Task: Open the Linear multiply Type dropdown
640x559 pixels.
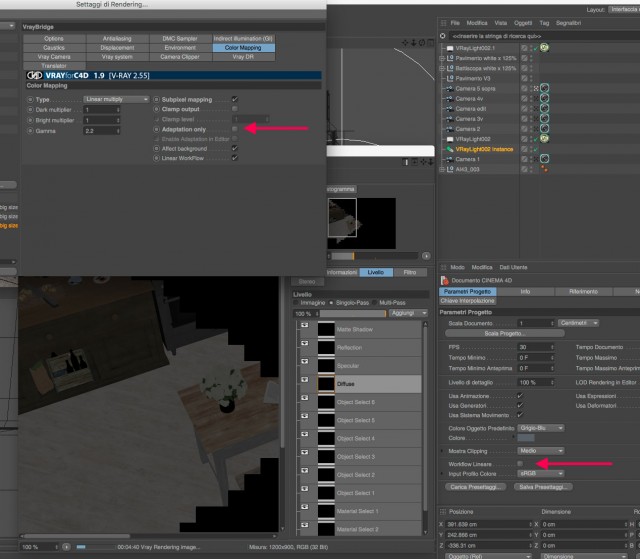Action: pos(116,99)
